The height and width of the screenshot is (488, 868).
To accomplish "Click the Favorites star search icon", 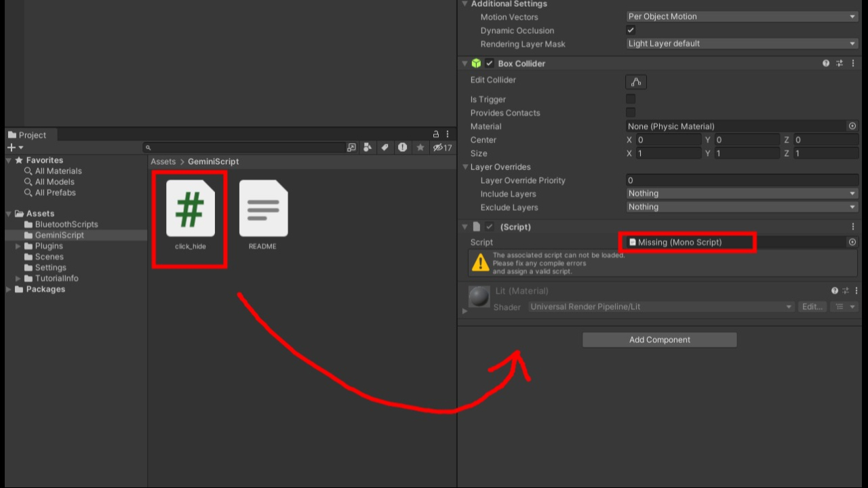I will pos(420,148).
